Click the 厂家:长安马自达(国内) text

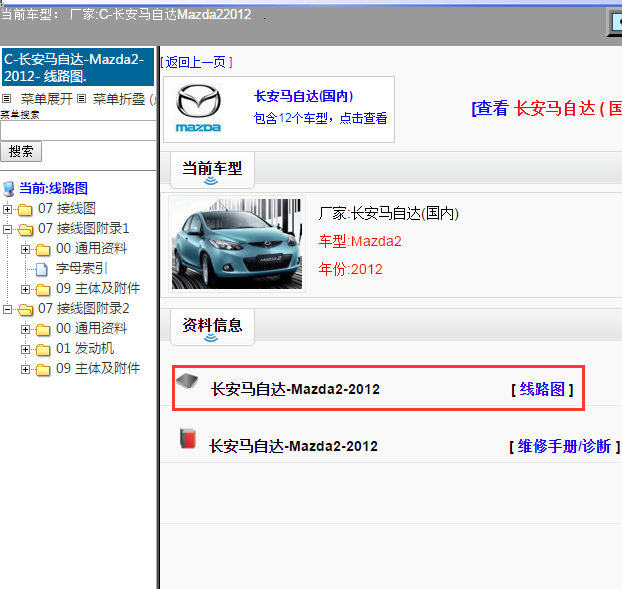(389, 213)
